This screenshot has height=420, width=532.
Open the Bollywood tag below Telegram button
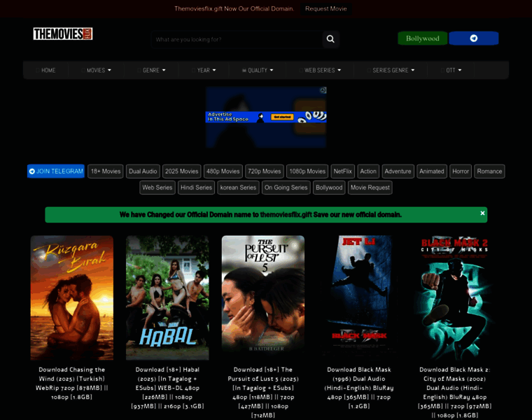coord(329,188)
